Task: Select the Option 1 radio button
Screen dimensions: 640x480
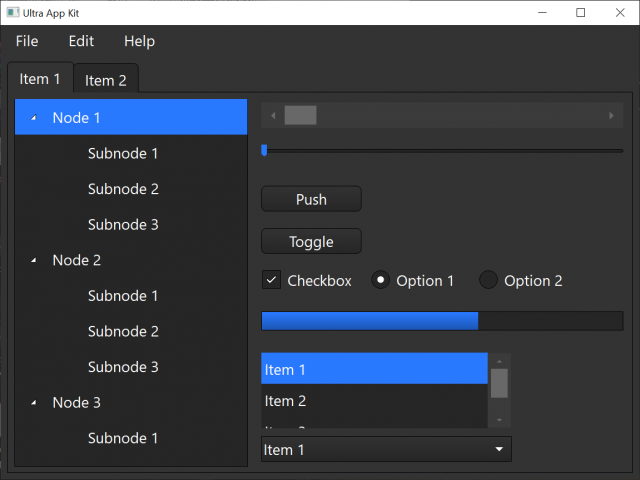Action: click(380, 280)
